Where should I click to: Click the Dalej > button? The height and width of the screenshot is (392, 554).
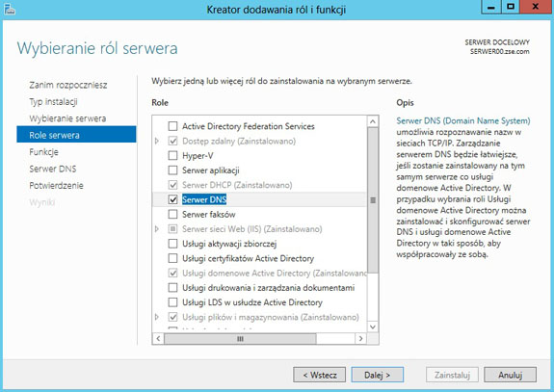(x=378, y=375)
